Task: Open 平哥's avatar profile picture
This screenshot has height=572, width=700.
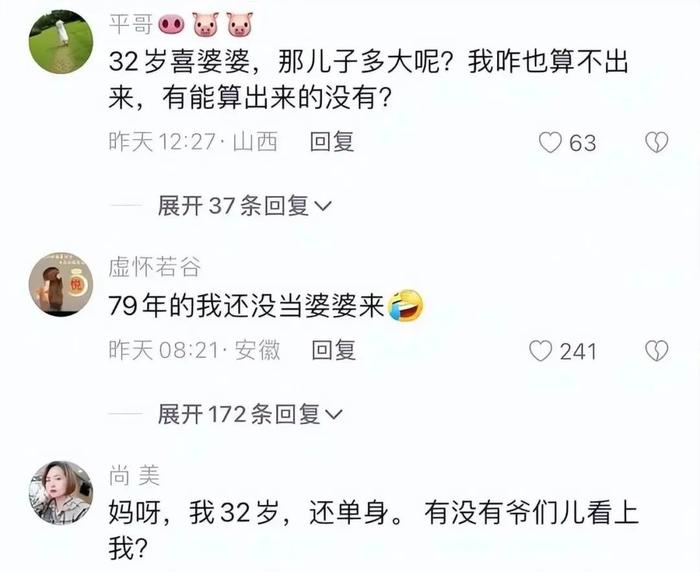Action: click(x=61, y=41)
